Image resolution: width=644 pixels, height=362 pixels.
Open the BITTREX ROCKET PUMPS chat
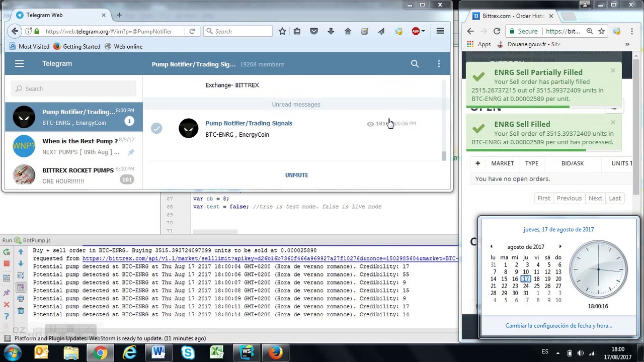tap(74, 175)
